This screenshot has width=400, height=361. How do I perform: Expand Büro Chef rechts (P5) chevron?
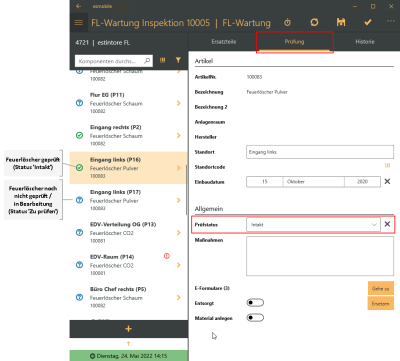(x=179, y=297)
